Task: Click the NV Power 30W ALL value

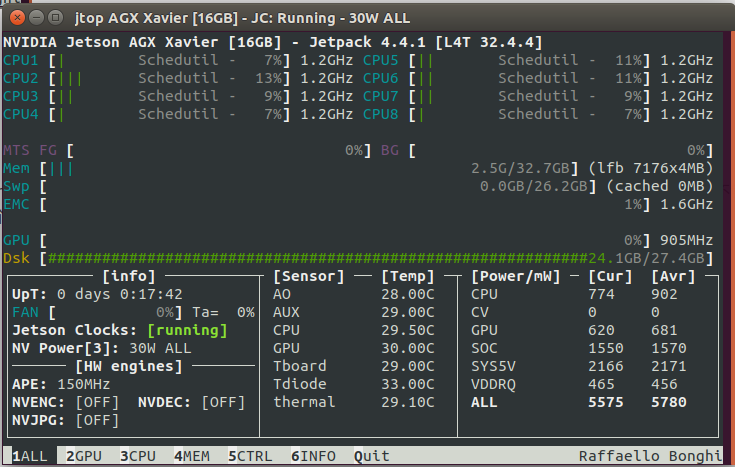Action: point(160,348)
